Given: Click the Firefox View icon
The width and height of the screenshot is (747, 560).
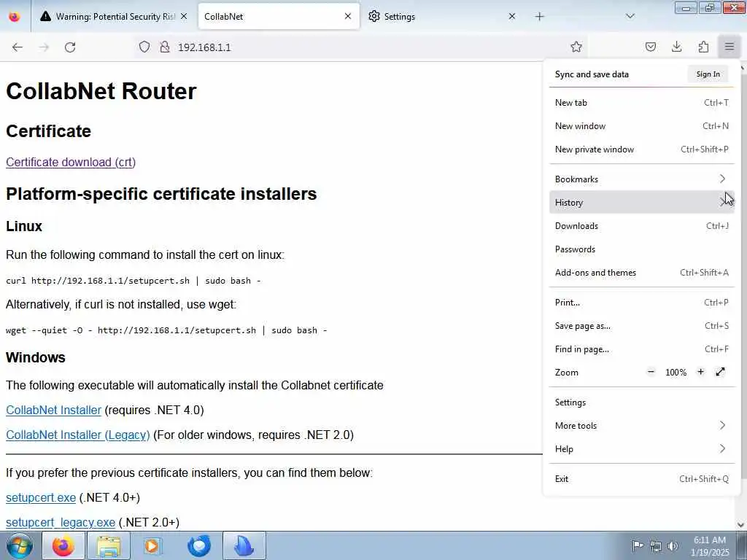Looking at the screenshot, I should point(15,17).
